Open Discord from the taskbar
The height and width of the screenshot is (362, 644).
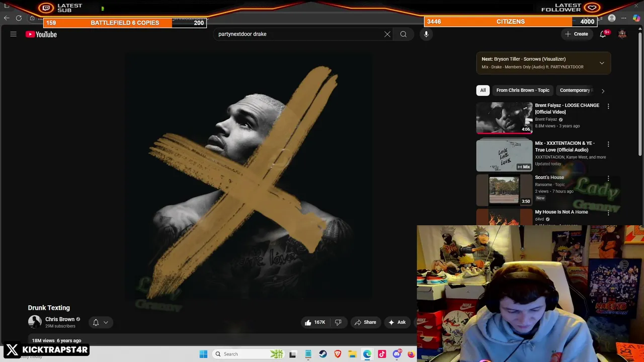[x=397, y=354]
